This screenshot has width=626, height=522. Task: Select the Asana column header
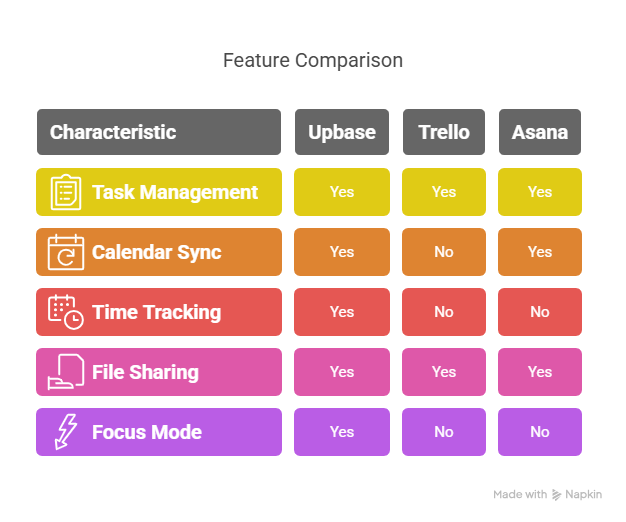[x=540, y=132]
